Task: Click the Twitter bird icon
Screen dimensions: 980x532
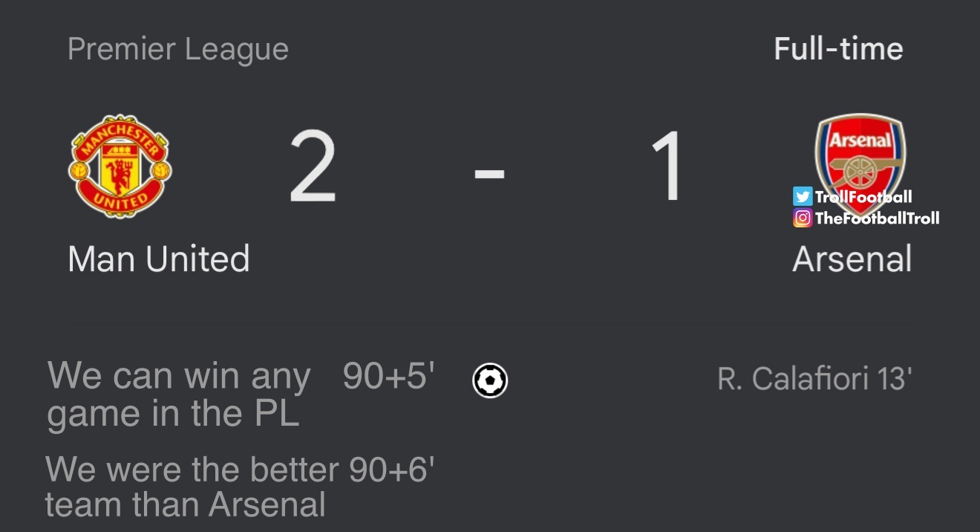Action: (803, 196)
